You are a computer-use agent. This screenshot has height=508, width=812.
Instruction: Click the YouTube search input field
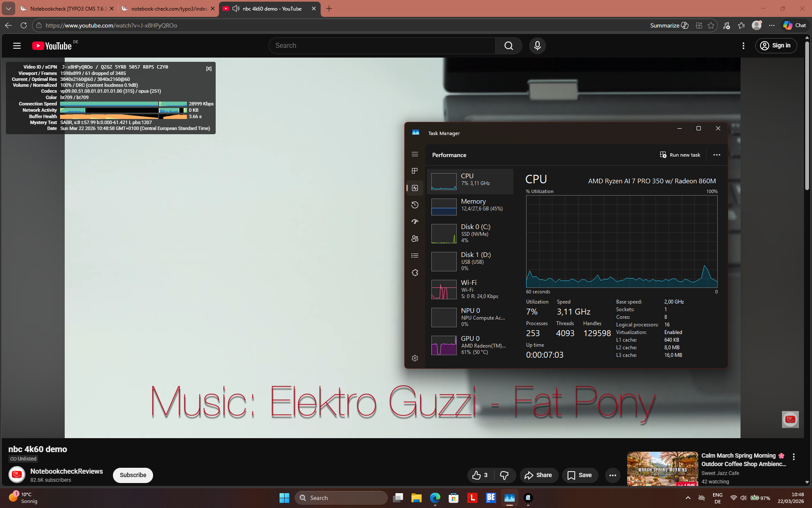point(382,46)
